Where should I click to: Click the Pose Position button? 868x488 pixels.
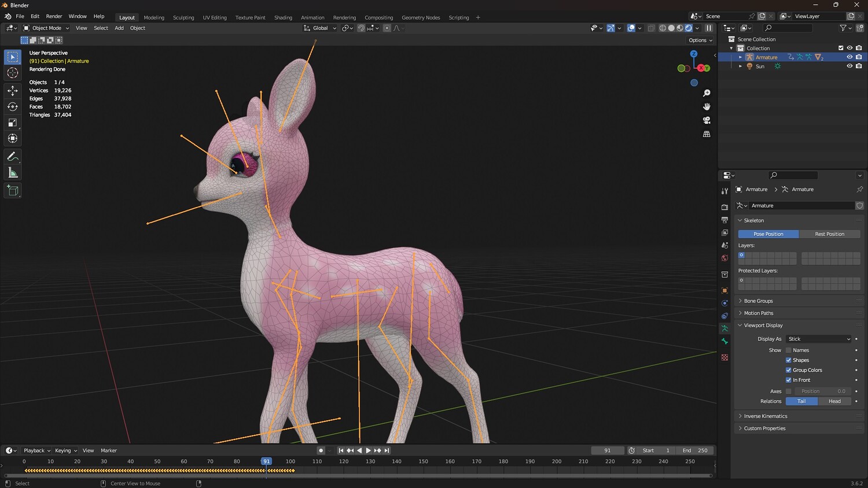coord(768,234)
